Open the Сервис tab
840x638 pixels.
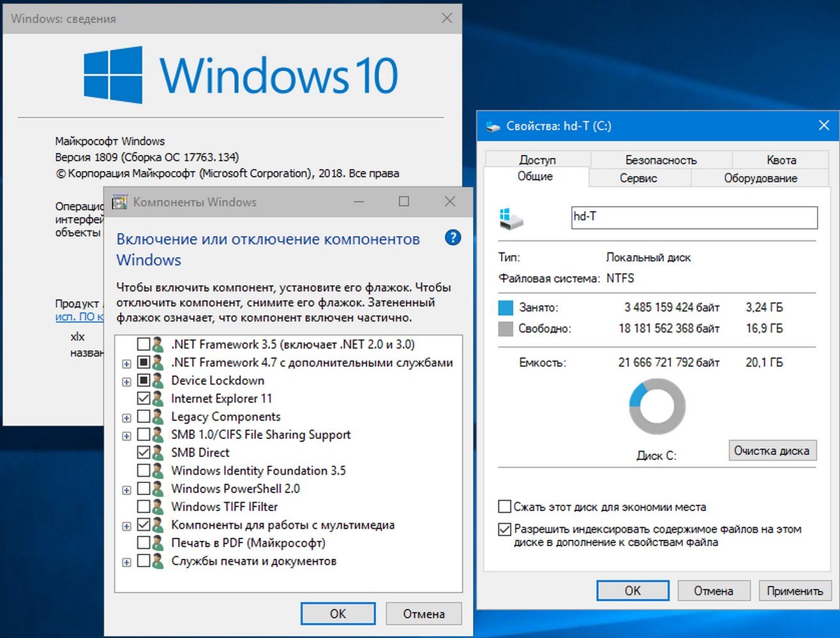tap(638, 178)
